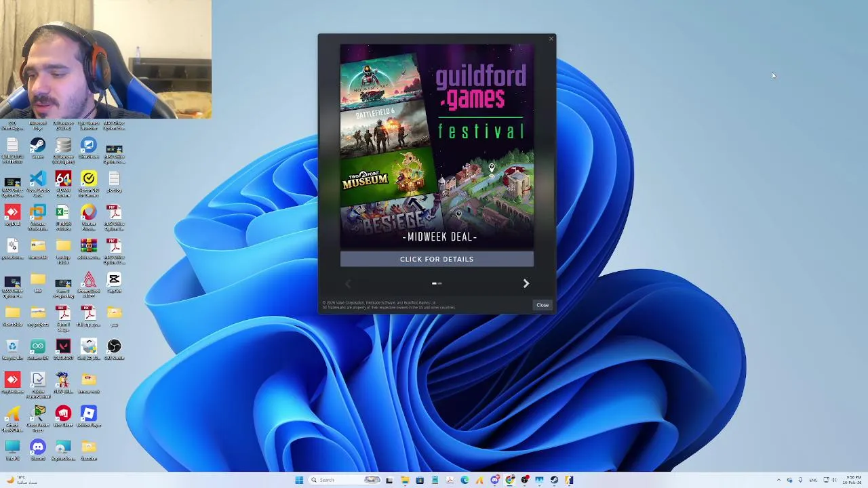Image resolution: width=868 pixels, height=488 pixels.
Task: Launch AnyDesk from the desktop
Action: pos(12,216)
